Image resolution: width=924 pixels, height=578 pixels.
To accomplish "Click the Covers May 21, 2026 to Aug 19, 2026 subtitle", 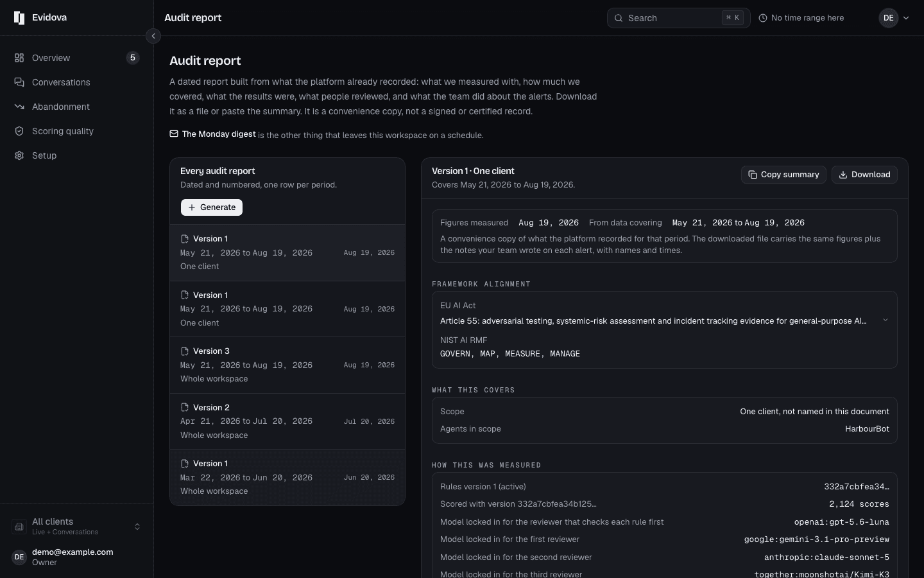I will (x=503, y=185).
